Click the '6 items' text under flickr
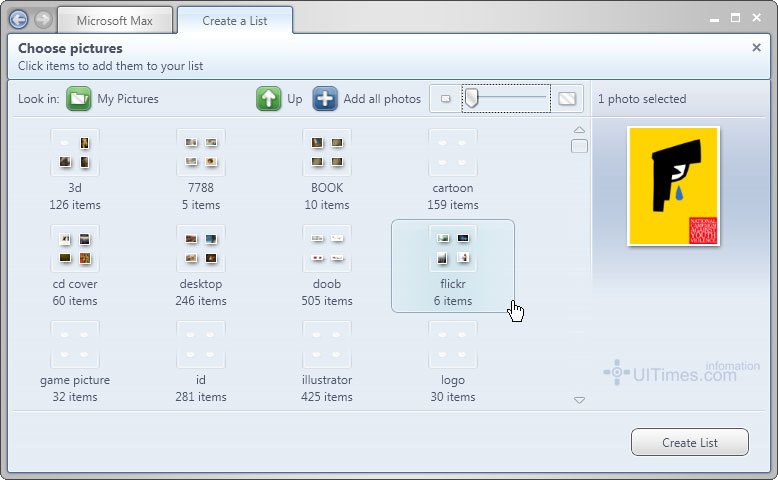This screenshot has height=480, width=778. point(453,301)
